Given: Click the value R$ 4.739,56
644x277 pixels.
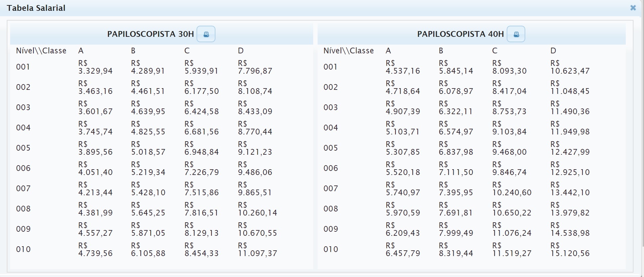Looking at the screenshot, I should point(95,250).
